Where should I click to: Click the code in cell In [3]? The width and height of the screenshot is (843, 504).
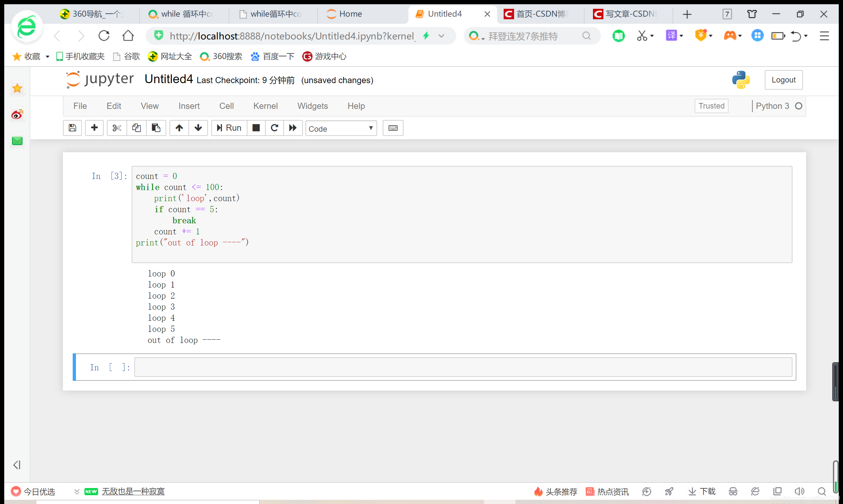click(462, 214)
